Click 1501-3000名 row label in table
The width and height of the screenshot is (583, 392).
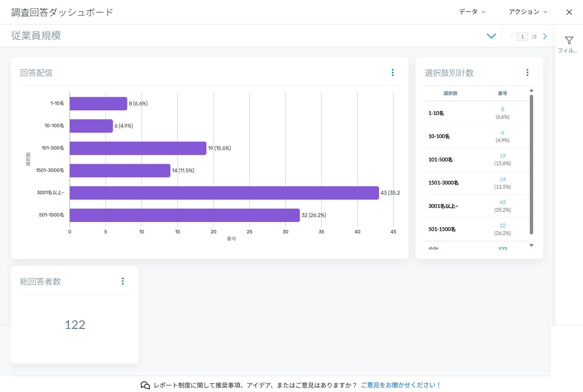(x=443, y=183)
